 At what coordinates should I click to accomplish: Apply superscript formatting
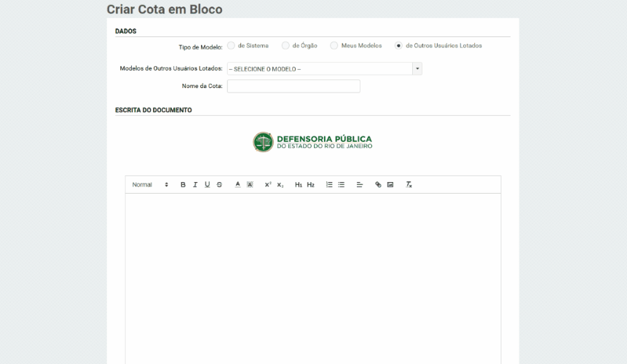tap(268, 185)
